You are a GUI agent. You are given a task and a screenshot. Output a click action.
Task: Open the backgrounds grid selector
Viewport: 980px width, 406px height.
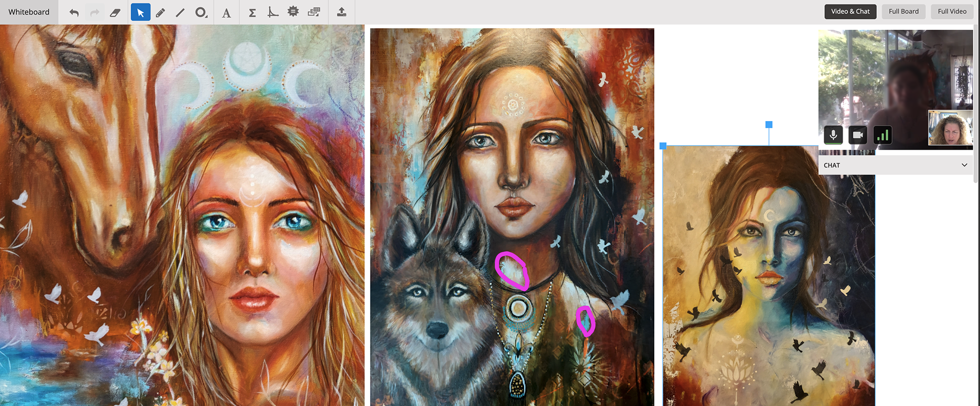pyautogui.click(x=314, y=12)
